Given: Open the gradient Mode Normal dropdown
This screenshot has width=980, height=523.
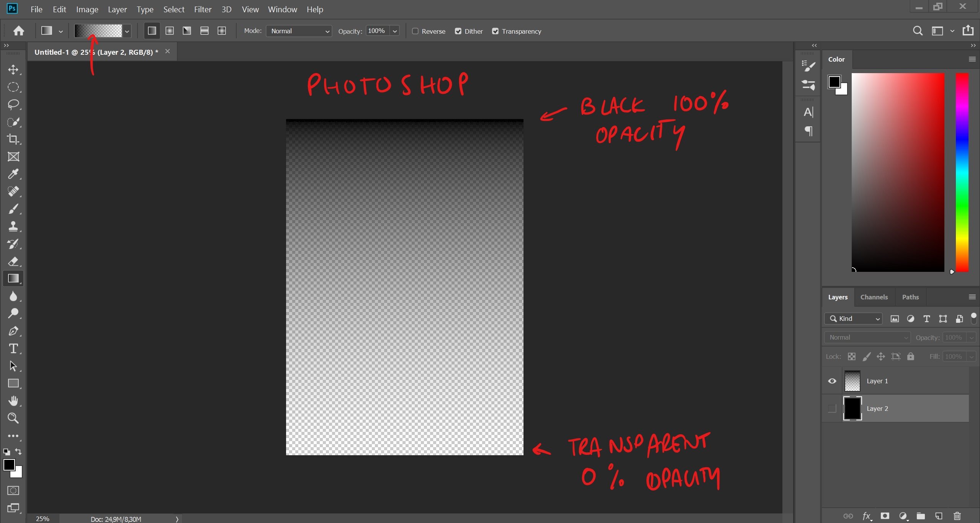Looking at the screenshot, I should click(x=299, y=31).
